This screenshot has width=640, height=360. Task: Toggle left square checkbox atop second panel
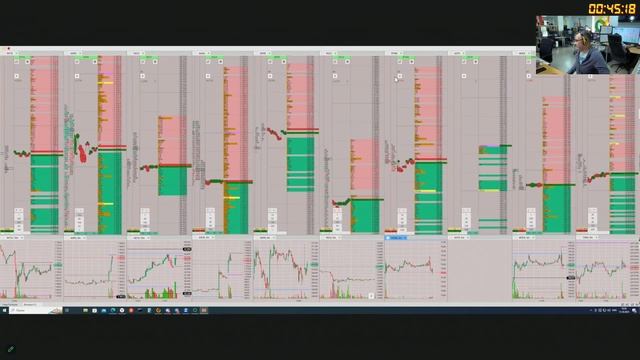tap(77, 62)
